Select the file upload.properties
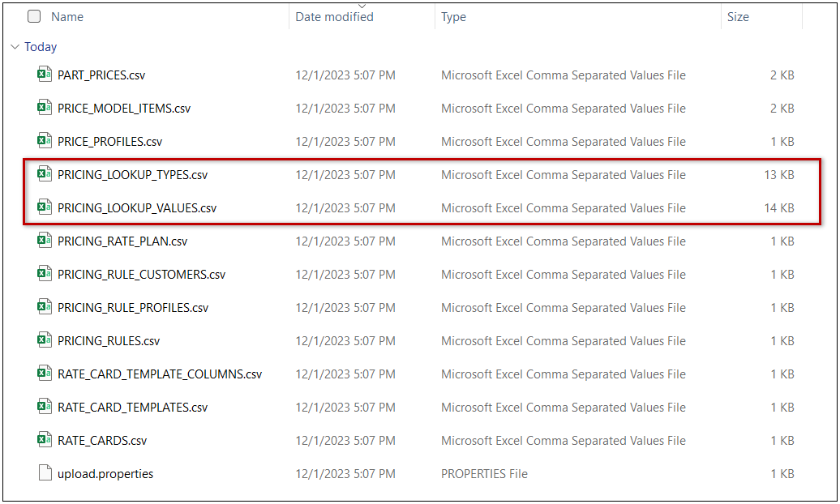 [x=105, y=474]
